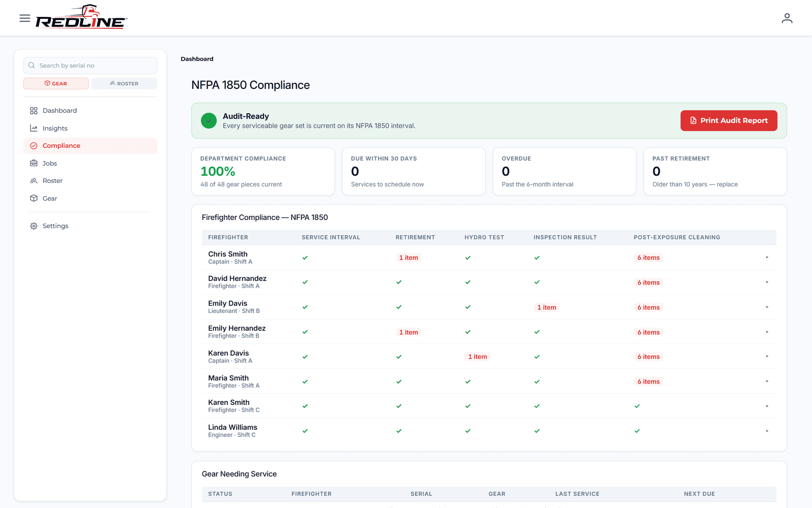Click Karen Davis's hydro test 1 item badge

pyautogui.click(x=478, y=357)
